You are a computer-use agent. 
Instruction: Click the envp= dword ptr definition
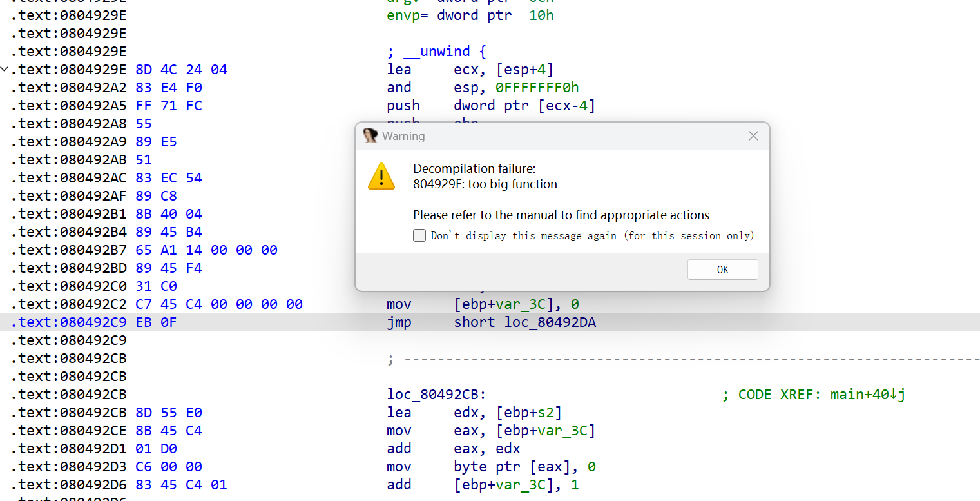tap(470, 15)
